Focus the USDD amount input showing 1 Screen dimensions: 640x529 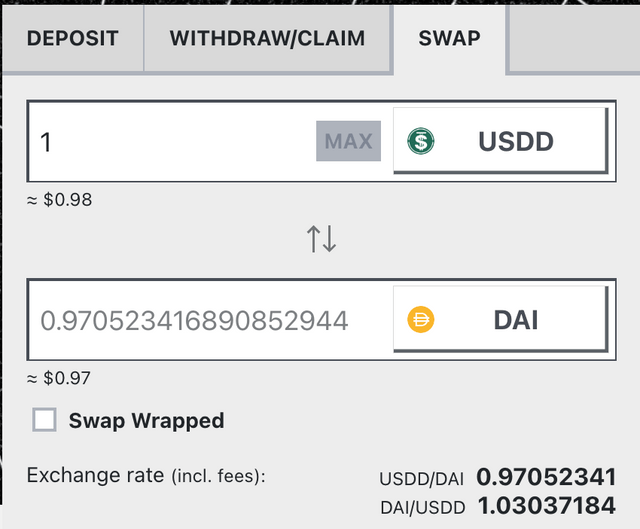(x=170, y=141)
